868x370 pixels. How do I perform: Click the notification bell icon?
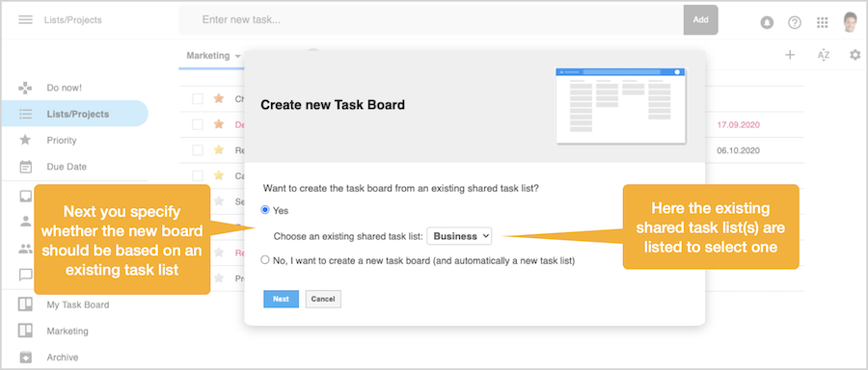[x=767, y=23]
